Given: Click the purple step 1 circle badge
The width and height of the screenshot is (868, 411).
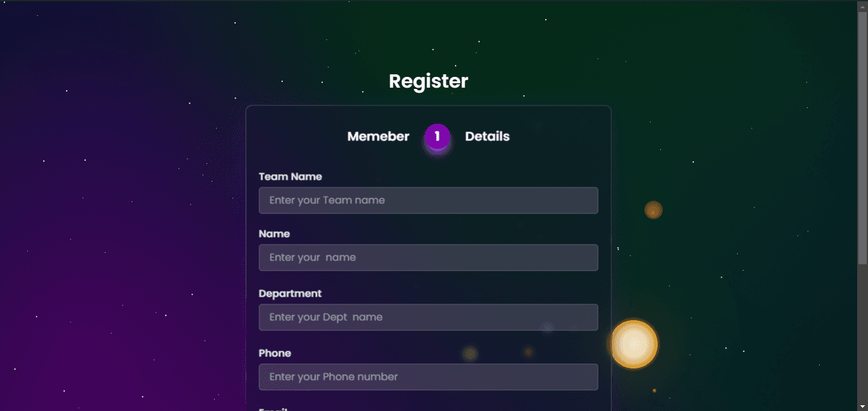Looking at the screenshot, I should 437,137.
